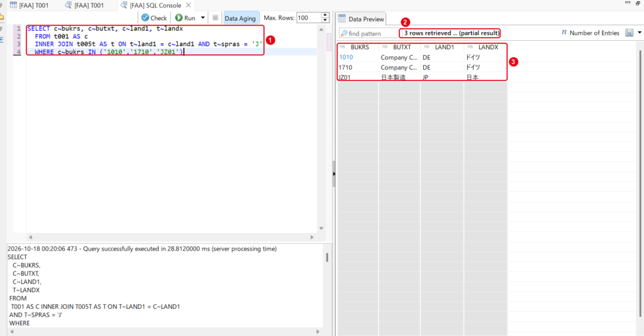
Task: Click the Data Preview table icon
Action: (x=342, y=18)
